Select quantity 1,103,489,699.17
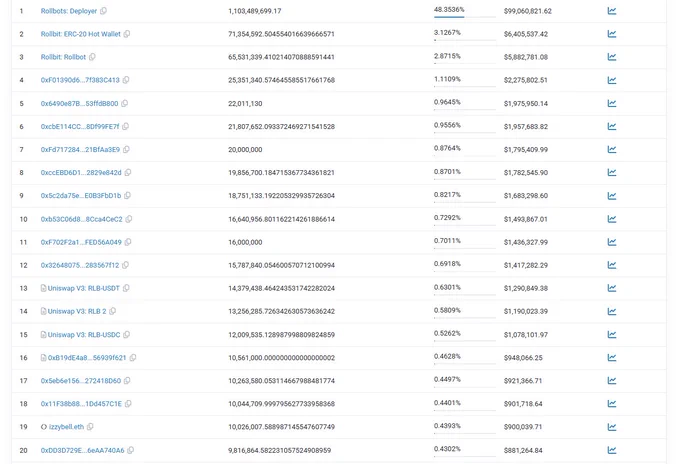680x464 pixels. pyautogui.click(x=255, y=11)
